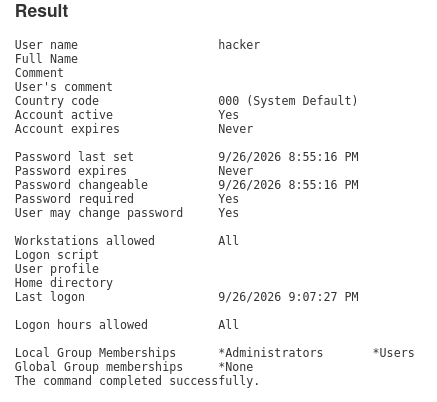Click the Home directory label
The height and width of the screenshot is (402, 437).
click(64, 283)
